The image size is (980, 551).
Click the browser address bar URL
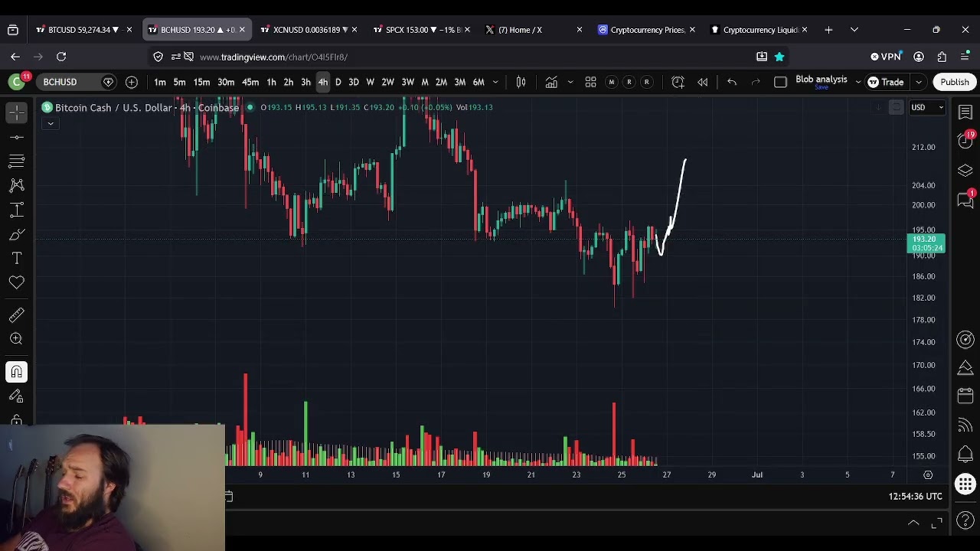coord(273,57)
